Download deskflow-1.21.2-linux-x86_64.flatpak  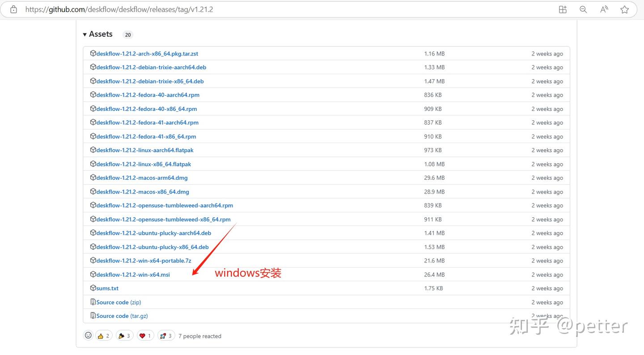click(144, 164)
